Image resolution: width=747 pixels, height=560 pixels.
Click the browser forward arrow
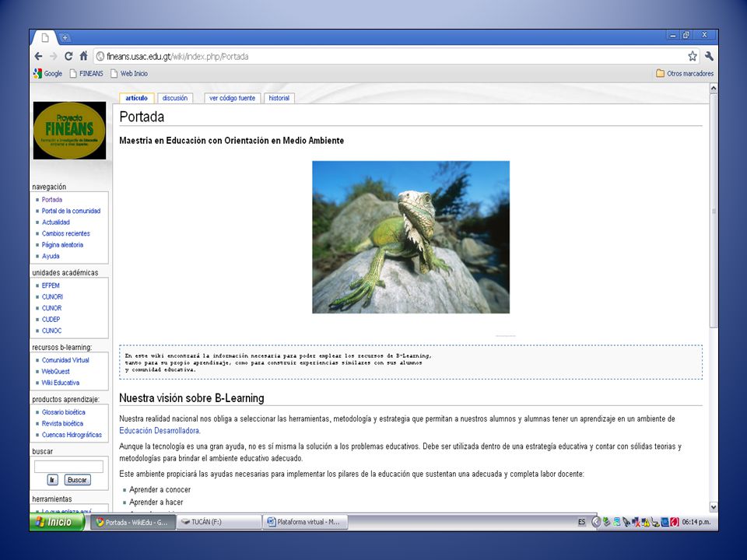[54, 56]
